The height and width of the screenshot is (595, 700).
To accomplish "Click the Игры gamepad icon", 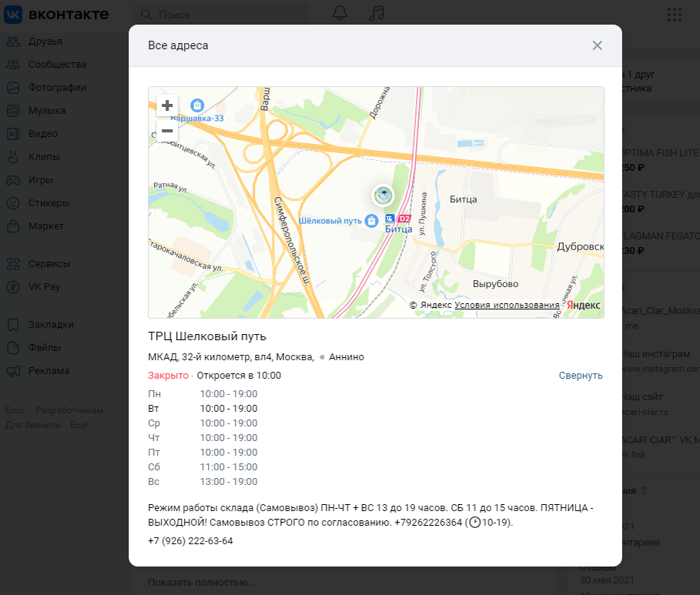I will click(13, 180).
